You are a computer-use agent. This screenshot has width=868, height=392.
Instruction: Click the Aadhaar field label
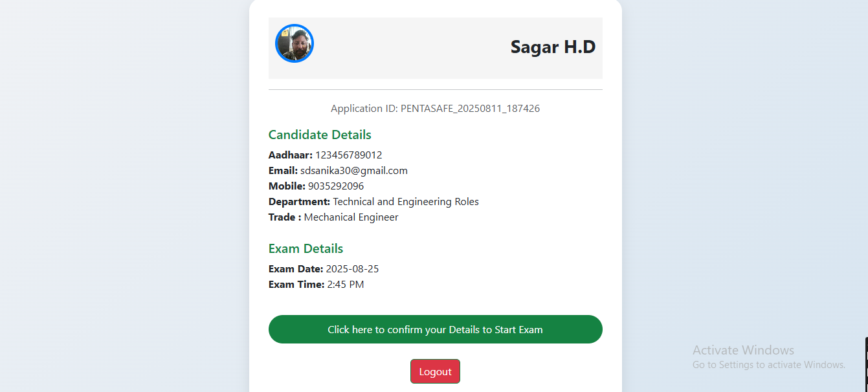[x=290, y=155]
